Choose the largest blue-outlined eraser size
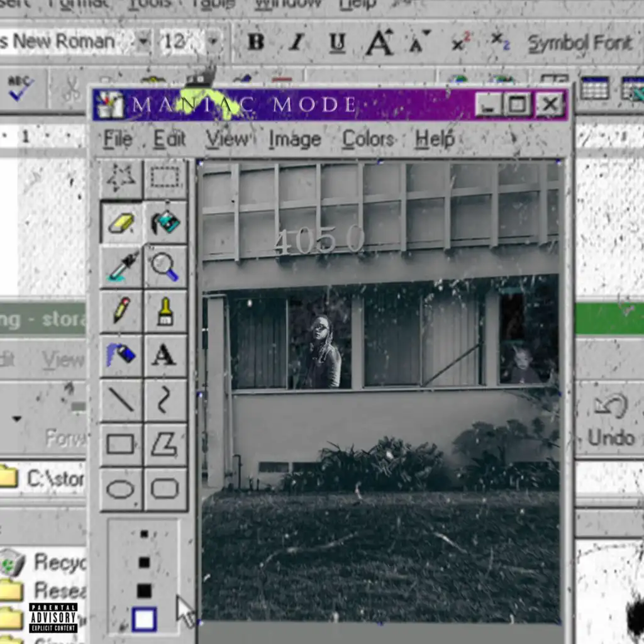 pyautogui.click(x=144, y=619)
